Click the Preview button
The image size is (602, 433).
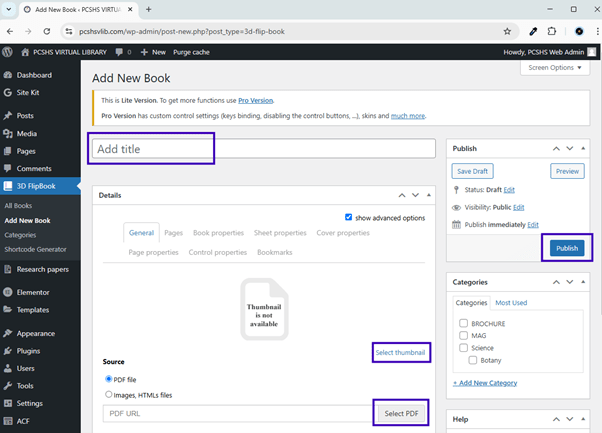pos(567,171)
